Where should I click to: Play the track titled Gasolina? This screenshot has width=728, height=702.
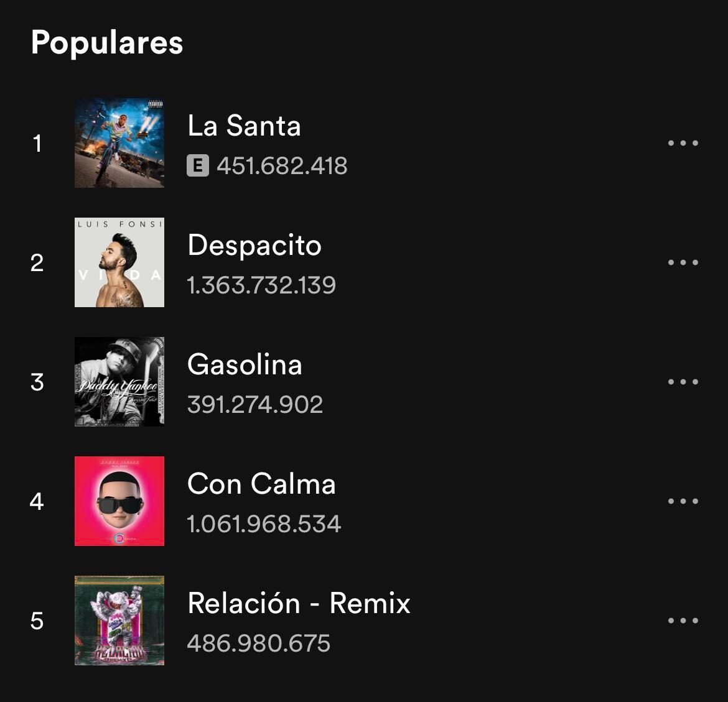[245, 365]
